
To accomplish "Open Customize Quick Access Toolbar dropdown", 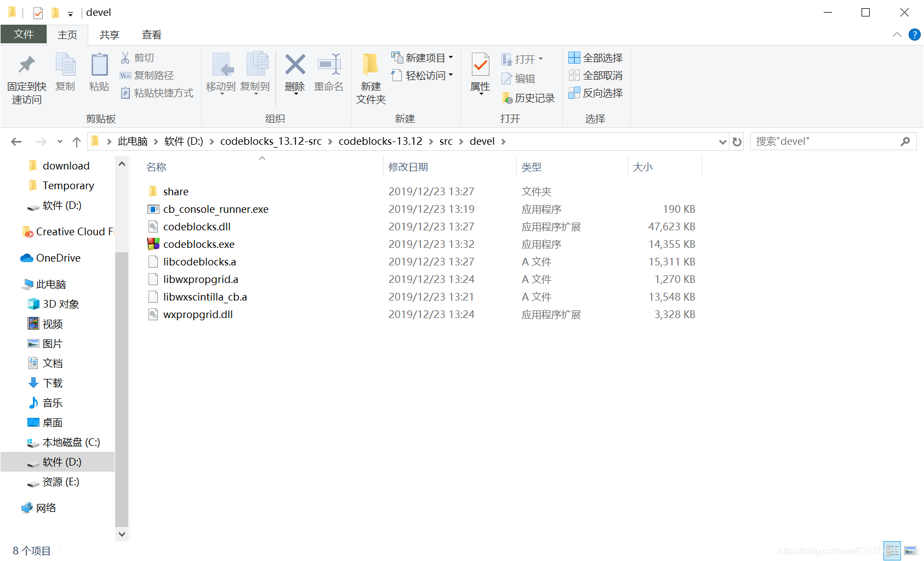I will [x=70, y=14].
